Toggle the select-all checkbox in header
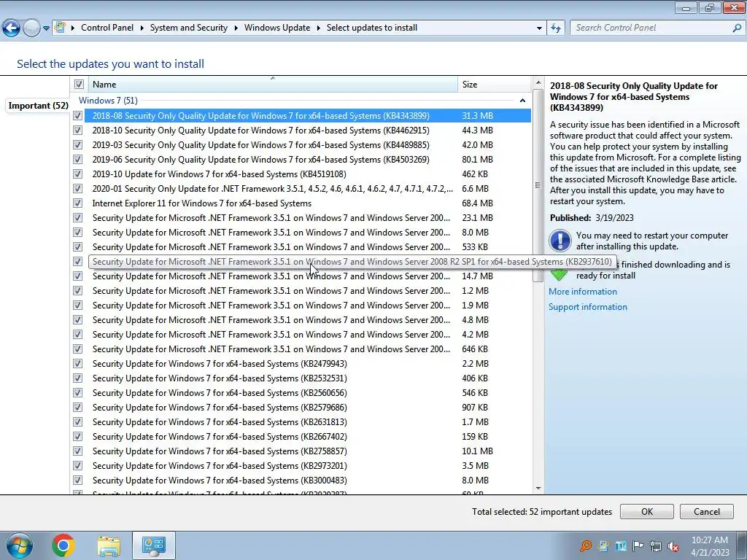This screenshot has height=560, width=747. pos(79,85)
